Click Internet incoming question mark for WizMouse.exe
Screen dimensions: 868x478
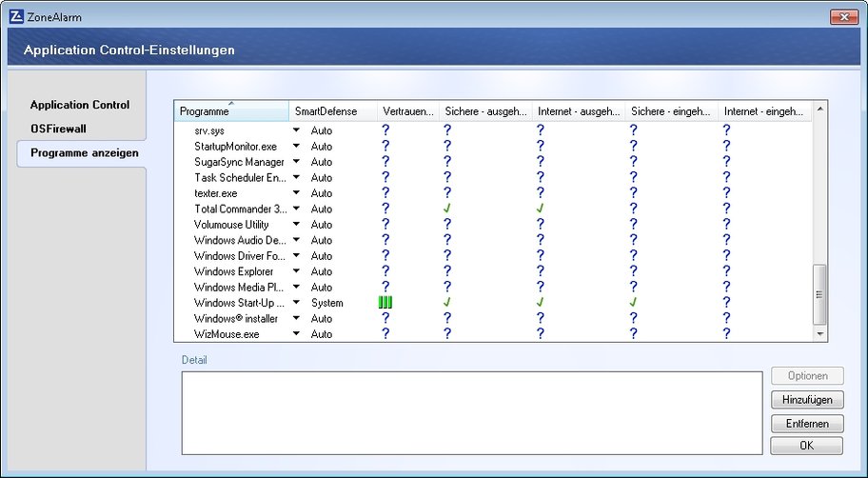[726, 333]
